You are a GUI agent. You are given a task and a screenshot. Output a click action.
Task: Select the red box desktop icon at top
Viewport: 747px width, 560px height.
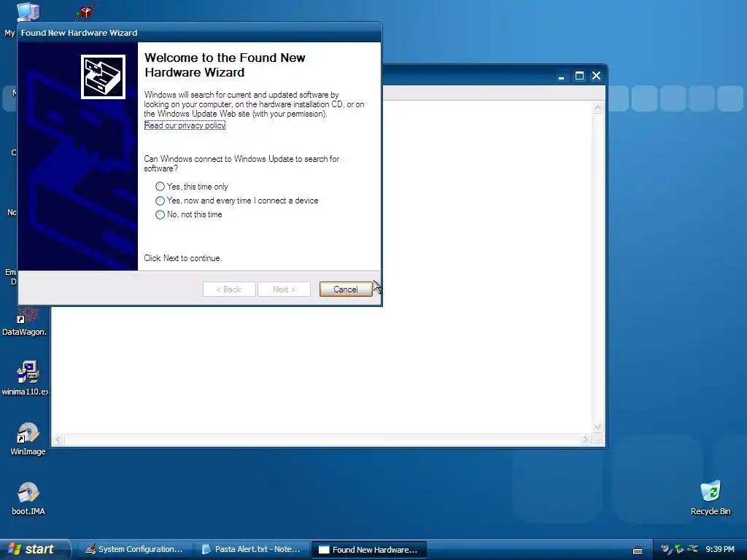85,12
